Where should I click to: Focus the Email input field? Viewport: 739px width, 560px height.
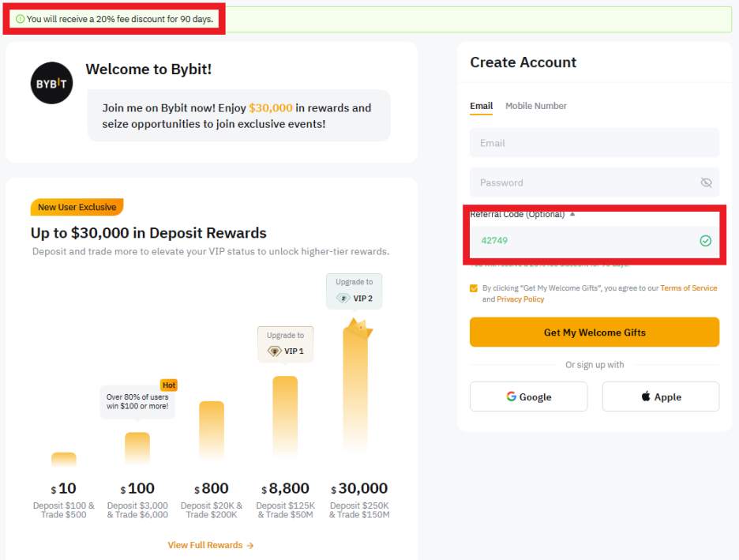(x=595, y=143)
